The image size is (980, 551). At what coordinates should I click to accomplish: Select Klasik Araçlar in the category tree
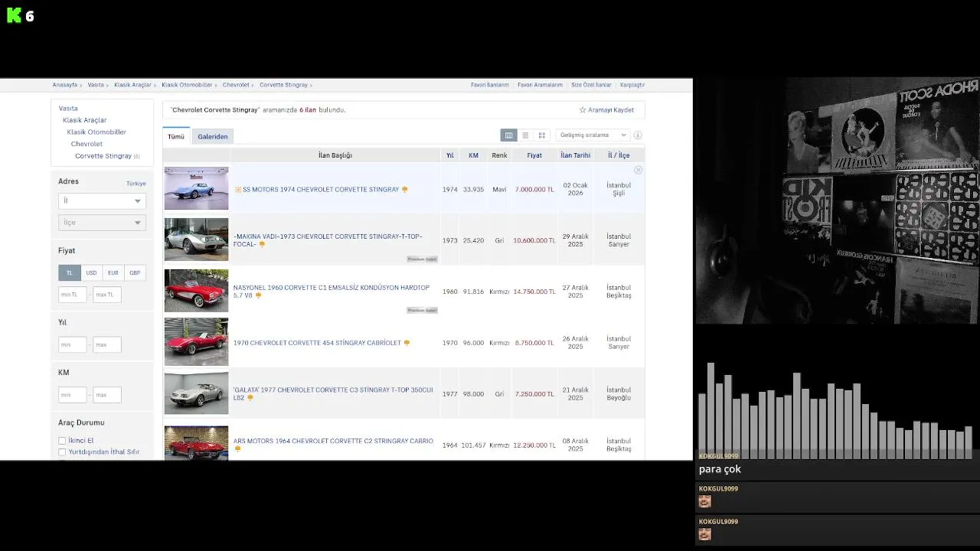85,120
